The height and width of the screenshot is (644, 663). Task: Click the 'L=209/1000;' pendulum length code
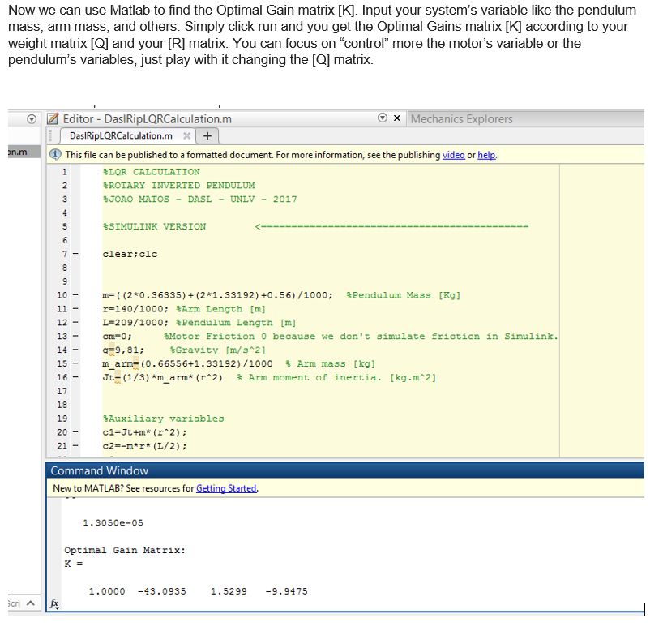(135, 323)
